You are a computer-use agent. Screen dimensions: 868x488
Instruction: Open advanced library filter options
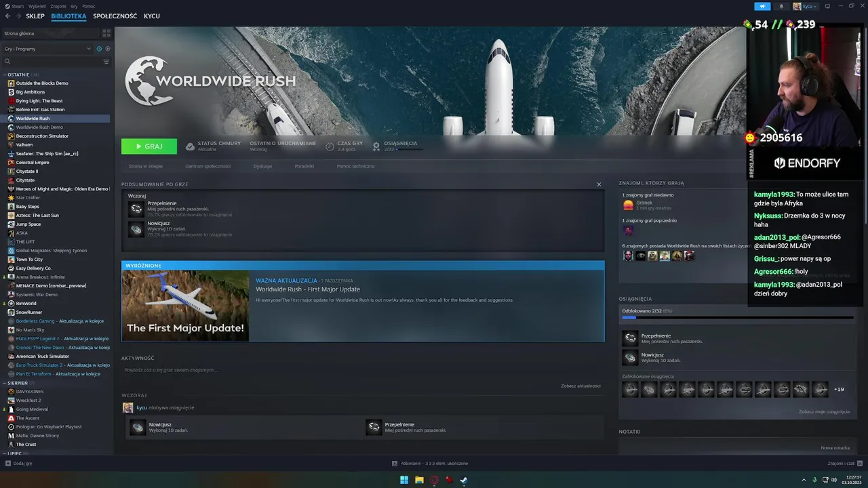106,62
